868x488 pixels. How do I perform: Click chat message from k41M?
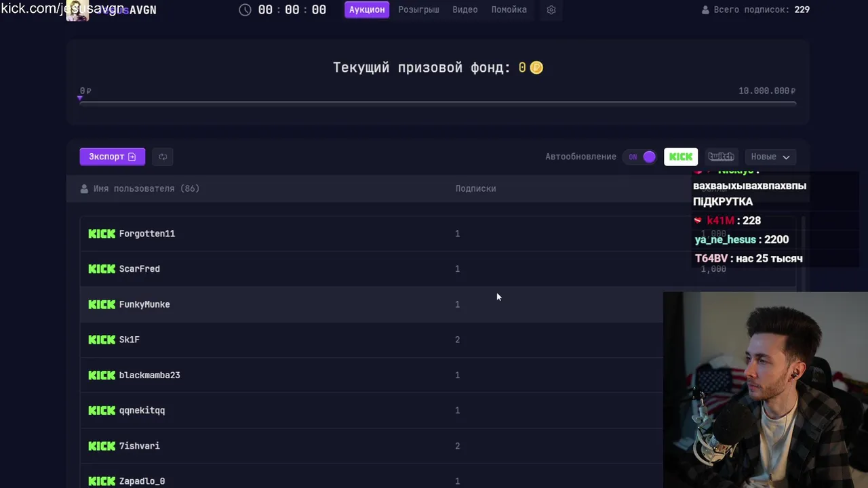728,220
